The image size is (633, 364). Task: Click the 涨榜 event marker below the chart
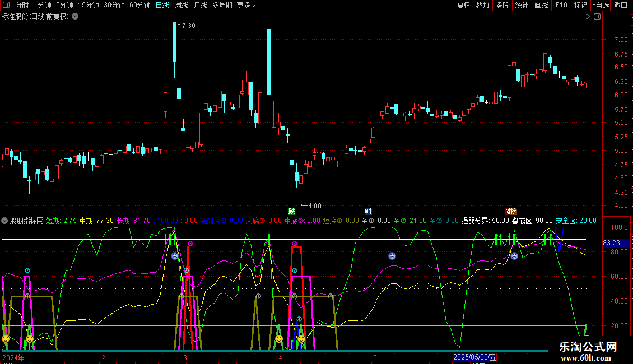coord(511,211)
